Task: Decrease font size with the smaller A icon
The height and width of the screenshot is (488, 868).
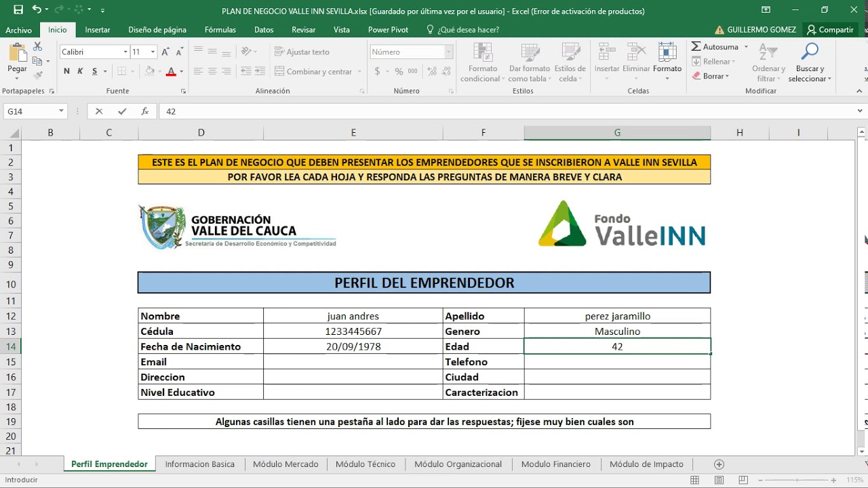Action: coord(179,52)
